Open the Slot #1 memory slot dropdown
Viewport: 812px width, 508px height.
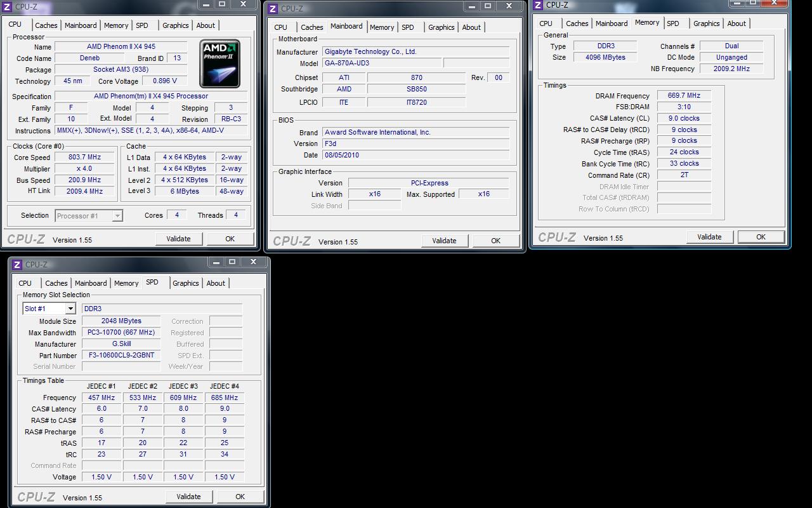click(x=70, y=309)
